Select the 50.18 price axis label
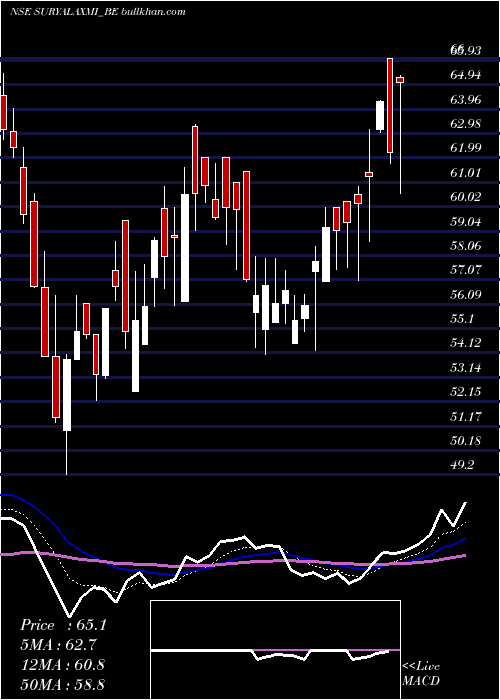Screen dimensions: 500x700 coord(467,441)
